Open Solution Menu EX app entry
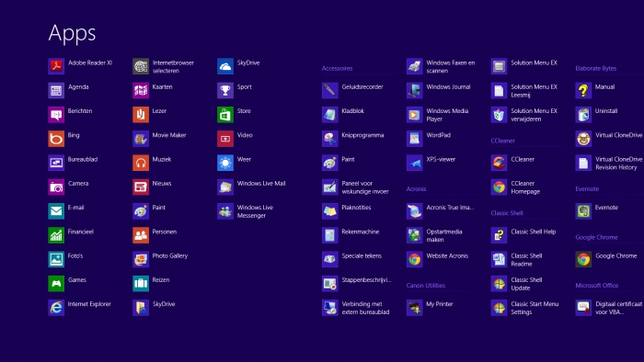This screenshot has width=644, height=362. [524, 66]
